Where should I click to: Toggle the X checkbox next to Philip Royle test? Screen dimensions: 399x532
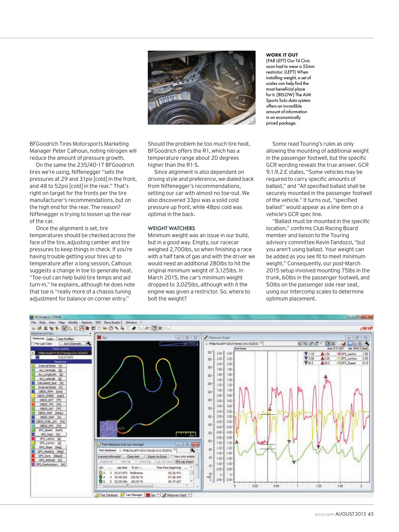(33, 353)
